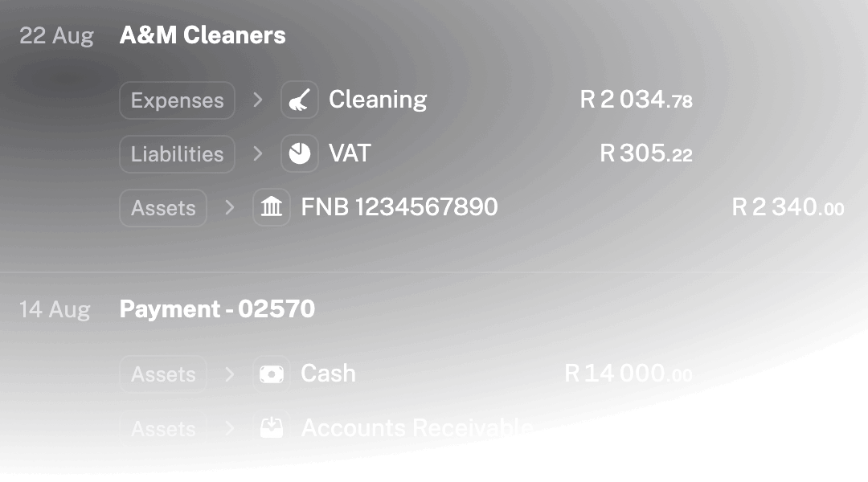Expand chevron after Expenses tag
The height and width of the screenshot is (482, 868).
[x=257, y=100]
